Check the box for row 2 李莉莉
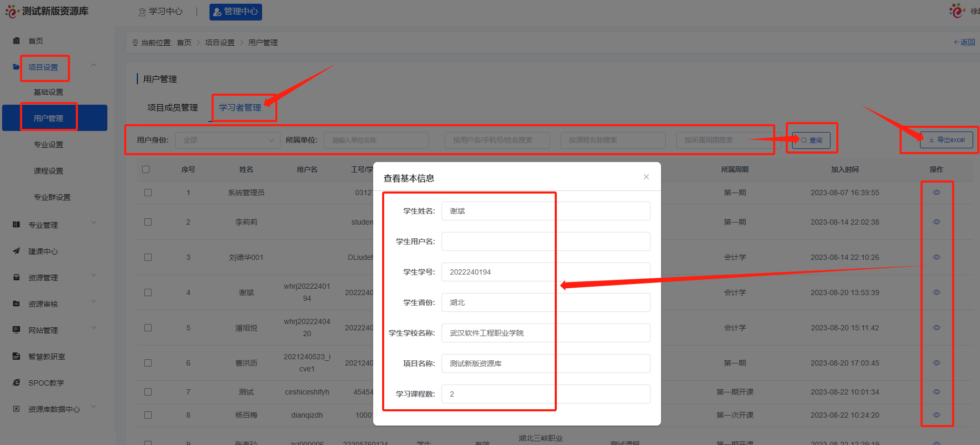980x445 pixels. point(148,222)
